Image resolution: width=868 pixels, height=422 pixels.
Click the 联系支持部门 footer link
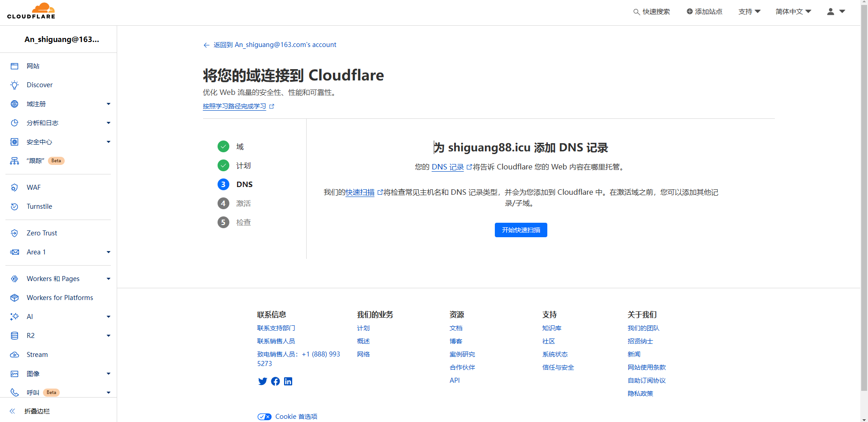tap(276, 328)
